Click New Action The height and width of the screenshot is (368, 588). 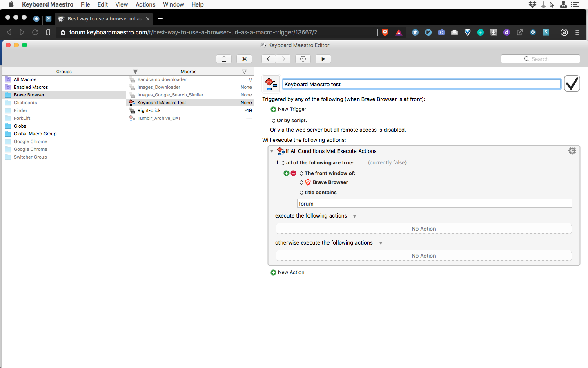point(291,272)
